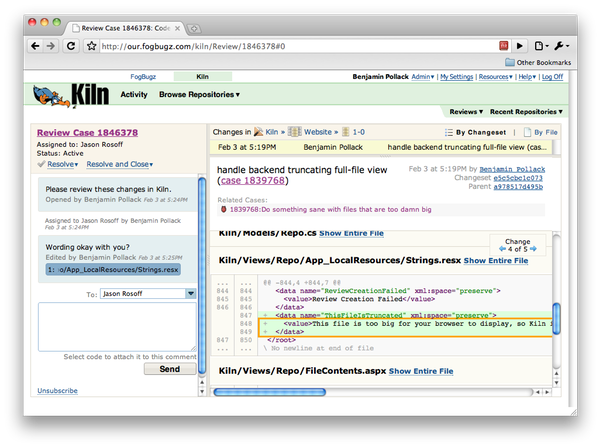
Task: Click the bug icon next to case 1839768
Action: pos(223,209)
